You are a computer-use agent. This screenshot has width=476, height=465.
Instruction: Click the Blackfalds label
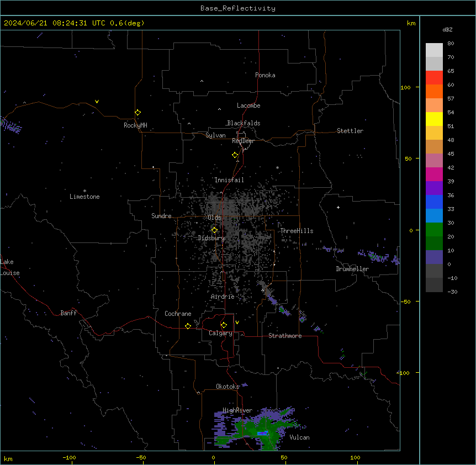tap(244, 123)
